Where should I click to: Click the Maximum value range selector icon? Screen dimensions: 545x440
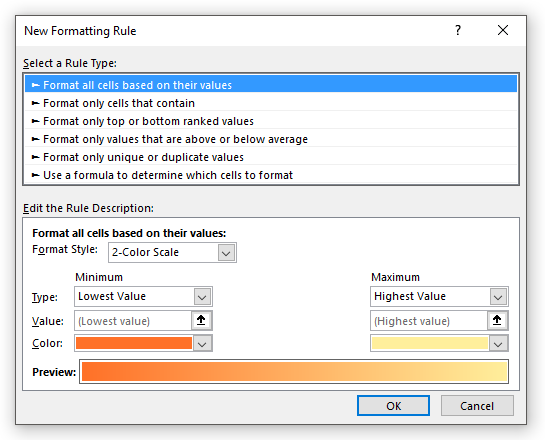pos(497,320)
